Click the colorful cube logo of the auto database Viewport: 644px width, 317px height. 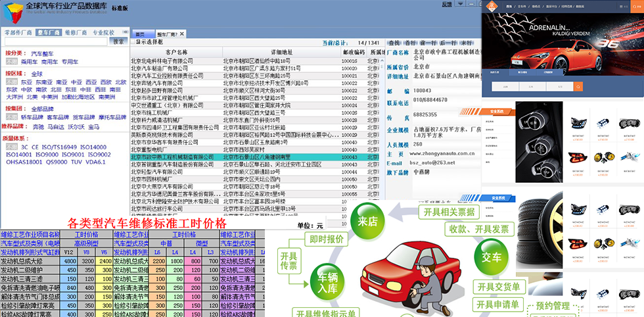tap(12, 12)
